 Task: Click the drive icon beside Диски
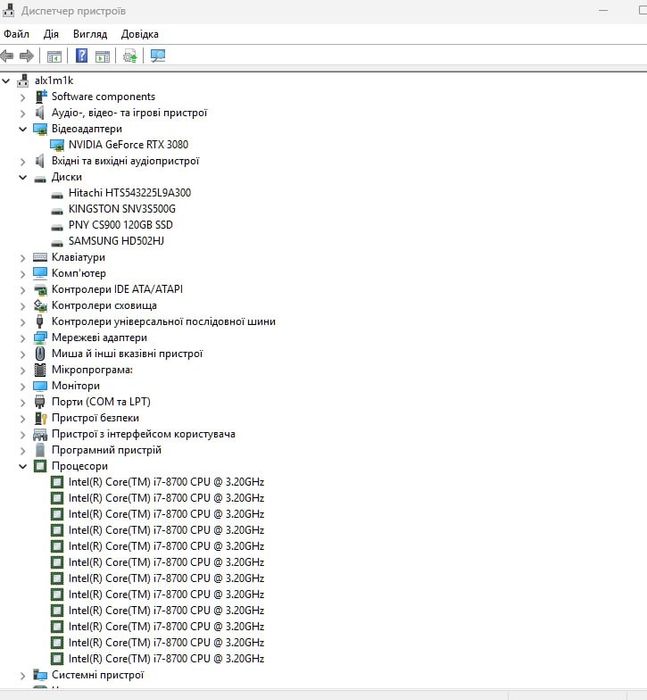point(40,179)
